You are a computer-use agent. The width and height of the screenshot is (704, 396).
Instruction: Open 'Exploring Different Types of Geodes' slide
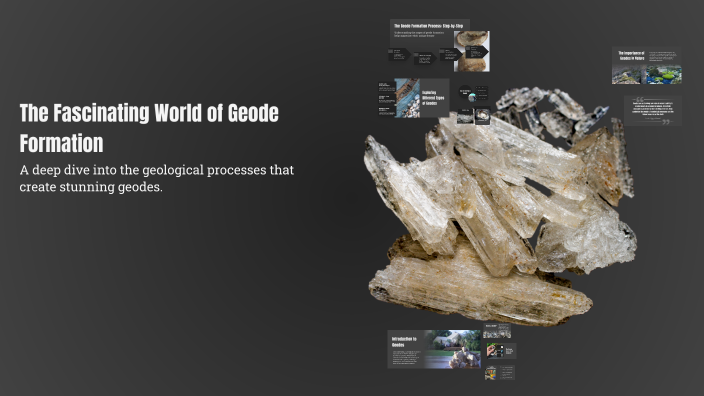click(x=414, y=98)
